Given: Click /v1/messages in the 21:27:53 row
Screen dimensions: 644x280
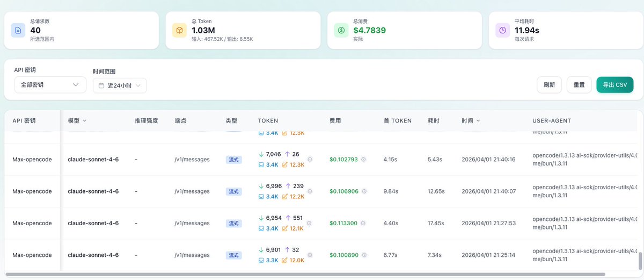Looking at the screenshot, I should (x=192, y=223).
